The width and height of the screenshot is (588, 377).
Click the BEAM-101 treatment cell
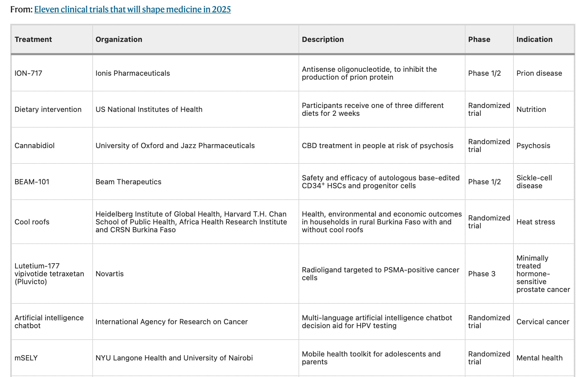pos(52,182)
